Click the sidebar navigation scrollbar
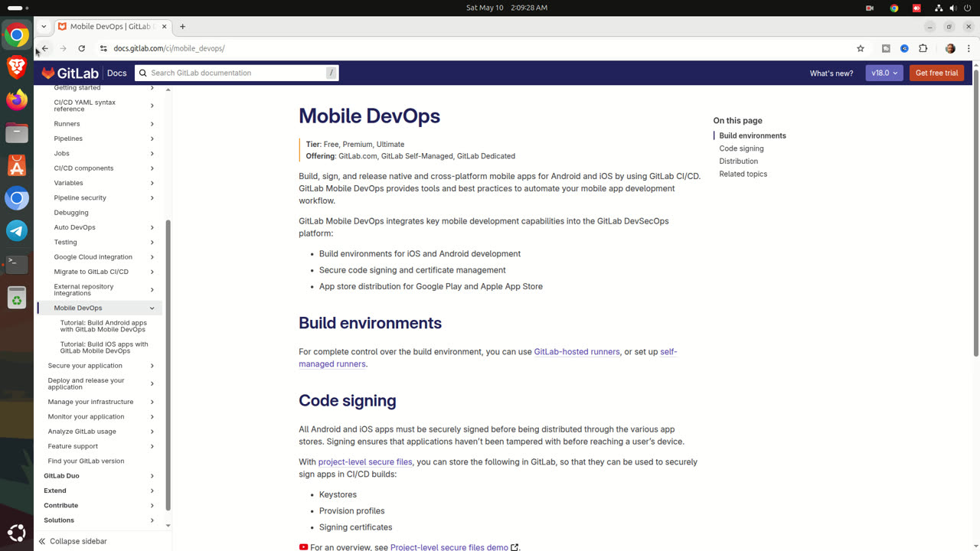 click(168, 366)
